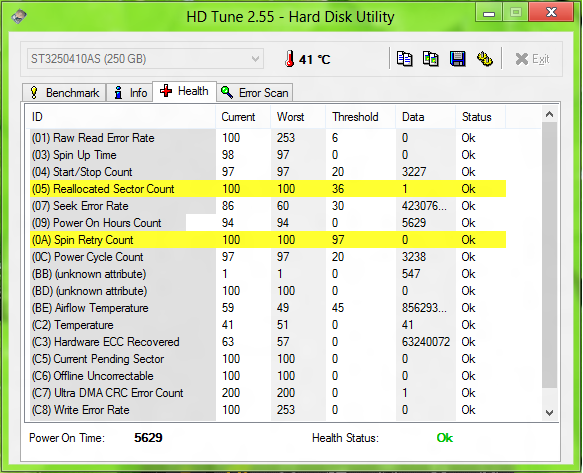Click the Exit button
This screenshot has height=473, width=583.
click(532, 59)
